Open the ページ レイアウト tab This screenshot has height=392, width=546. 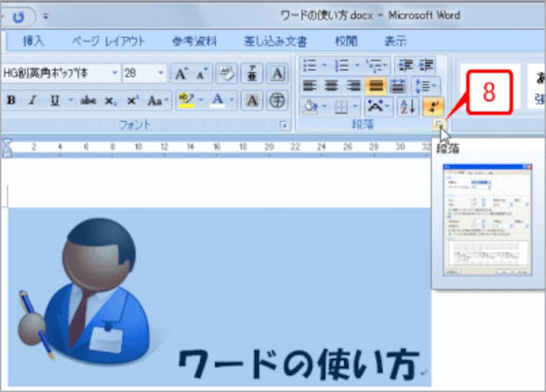click(x=109, y=41)
